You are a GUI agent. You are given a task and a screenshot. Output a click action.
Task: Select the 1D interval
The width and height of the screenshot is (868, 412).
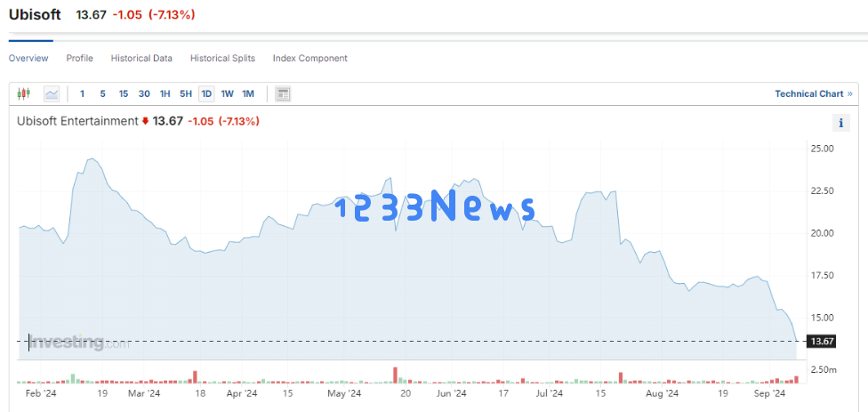(x=206, y=93)
